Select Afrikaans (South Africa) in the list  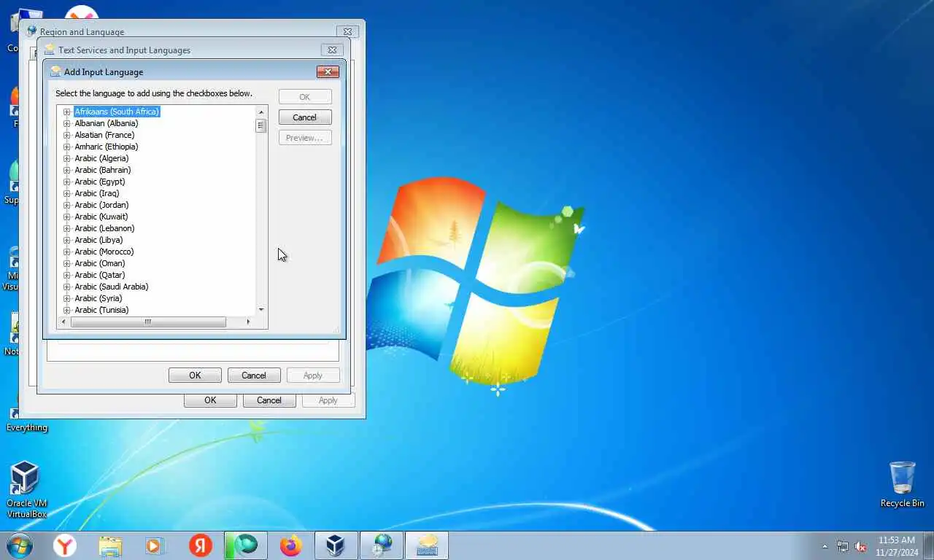click(x=117, y=112)
